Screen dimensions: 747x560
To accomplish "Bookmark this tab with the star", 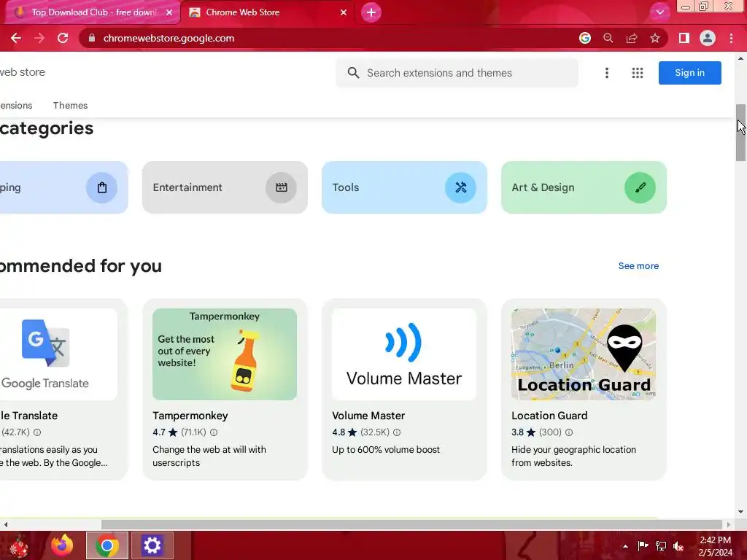I will point(655,38).
